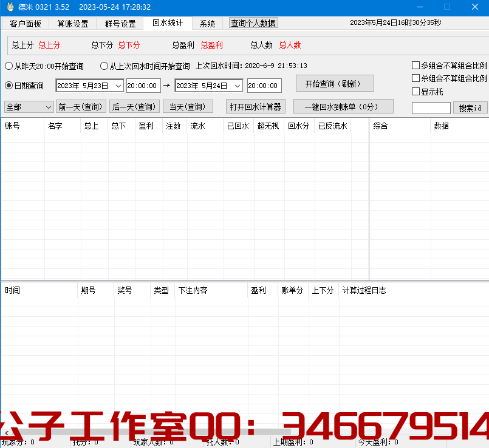Click the 查询个人数据 button
Image resolution: width=489 pixels, height=448 pixels.
pyautogui.click(x=253, y=23)
